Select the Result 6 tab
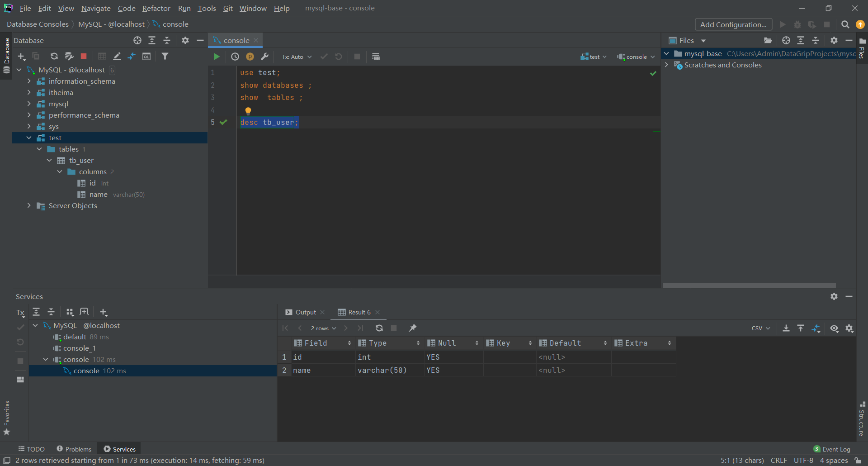 point(354,312)
